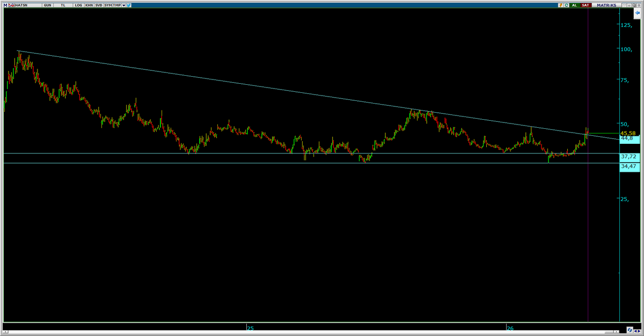644x336 pixels.
Task: Click the blue sync arrows icon
Action: pyautogui.click(x=630, y=330)
